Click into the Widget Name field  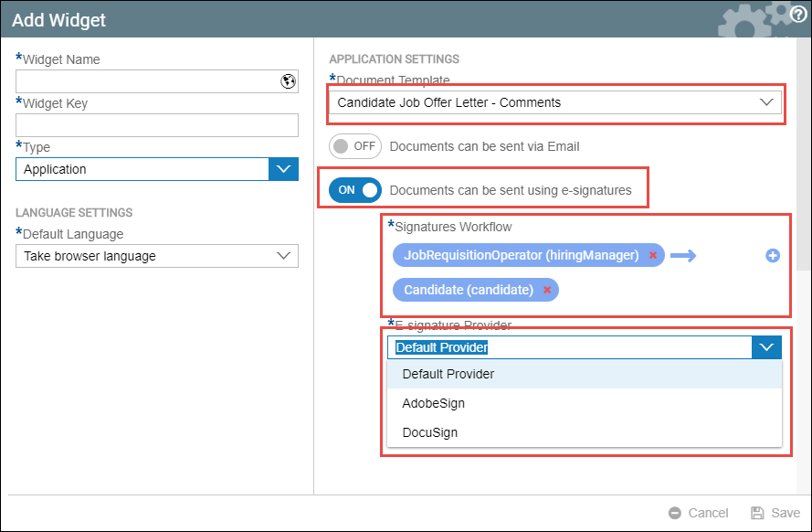pos(146,81)
